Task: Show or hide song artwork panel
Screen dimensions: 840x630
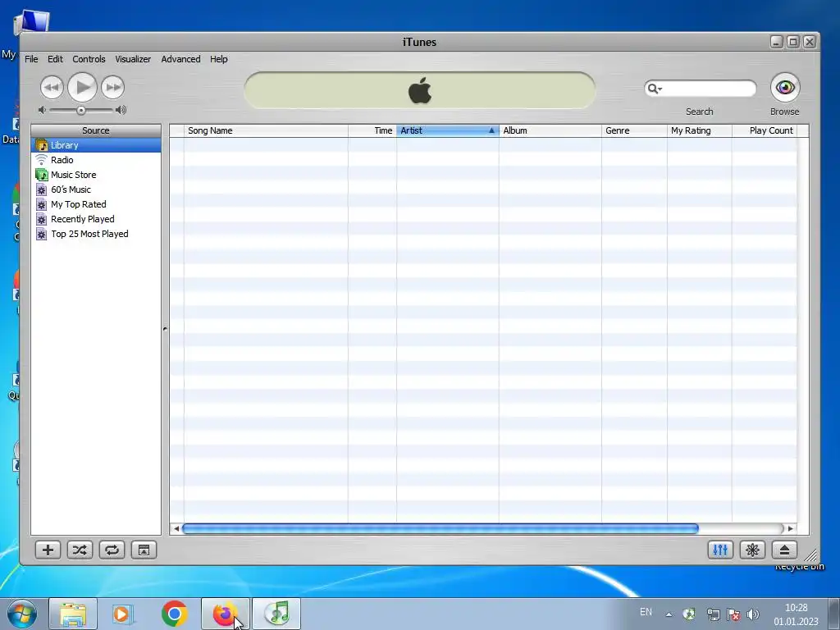Action: [x=144, y=550]
